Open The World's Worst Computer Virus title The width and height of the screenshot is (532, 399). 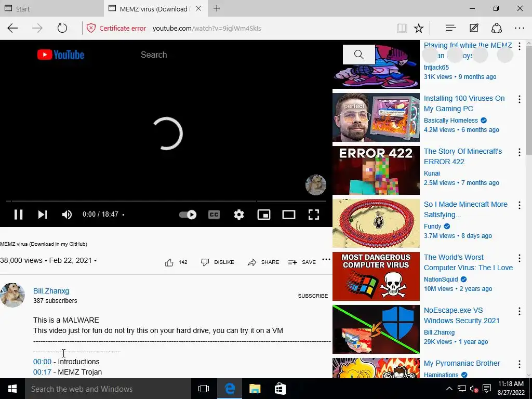468,262
